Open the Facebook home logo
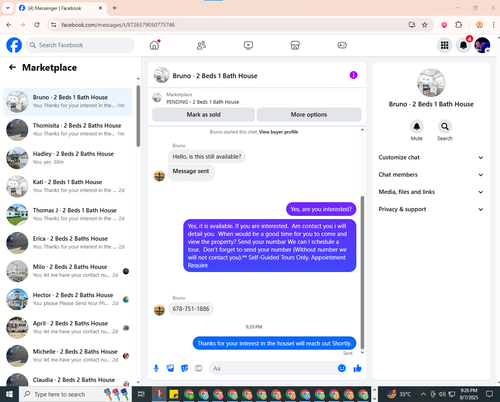The width and height of the screenshot is (500, 402). point(14,45)
